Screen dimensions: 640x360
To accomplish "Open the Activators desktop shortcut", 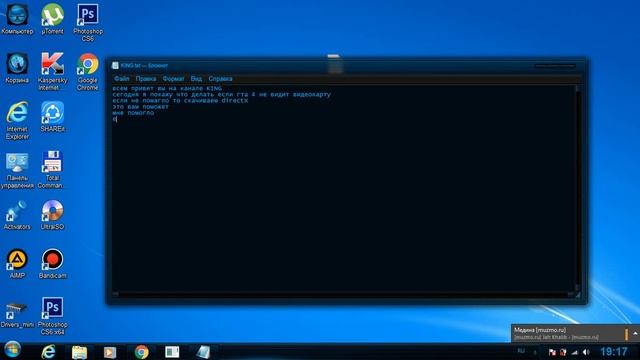I will 17,215.
